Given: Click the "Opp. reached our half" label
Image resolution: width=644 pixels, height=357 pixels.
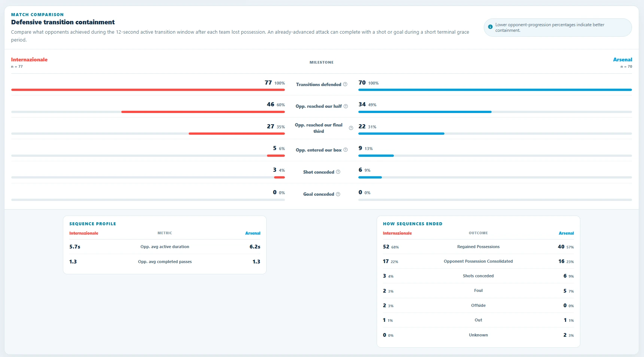Looking at the screenshot, I should 319,106.
